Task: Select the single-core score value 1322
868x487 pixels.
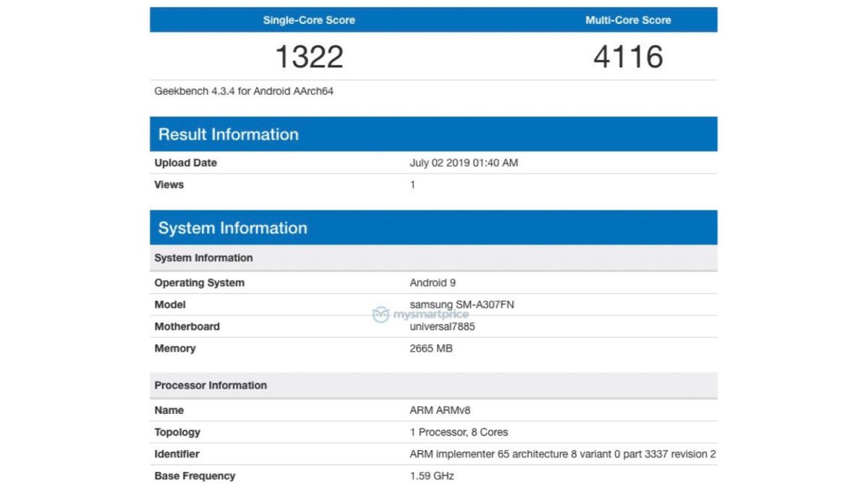Action: click(309, 56)
